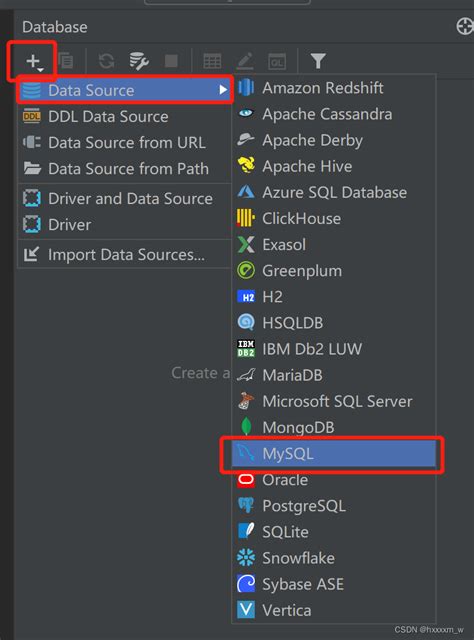Choose Data Source from URL
This screenshot has width=474, height=640.
coord(125,142)
